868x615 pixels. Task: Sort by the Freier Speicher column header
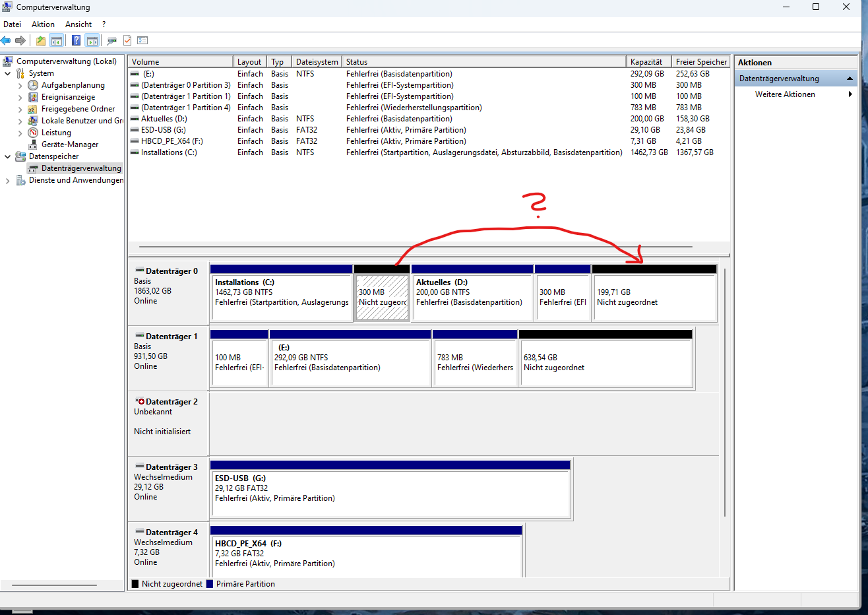tap(700, 62)
